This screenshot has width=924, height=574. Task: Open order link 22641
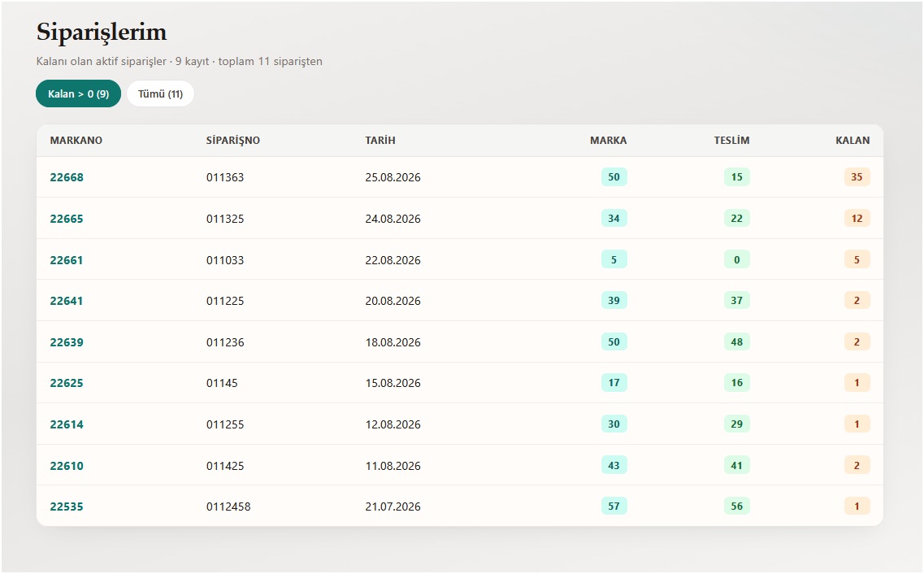(67, 301)
